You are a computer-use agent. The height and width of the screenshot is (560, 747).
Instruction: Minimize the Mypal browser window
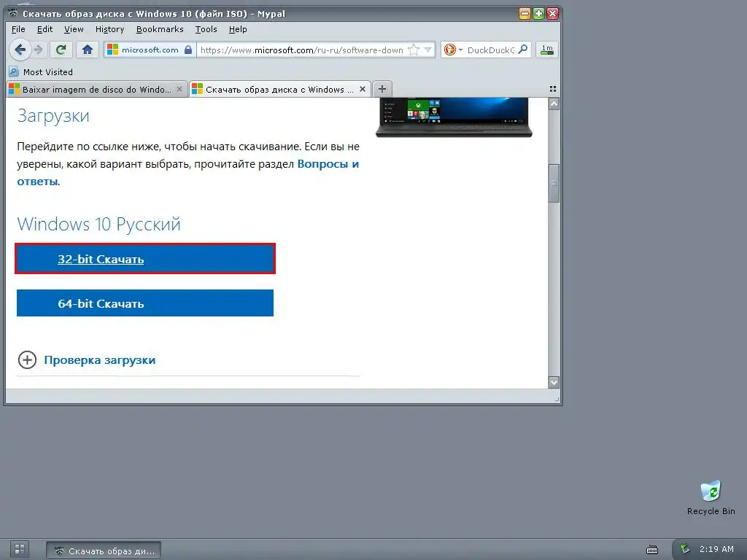click(525, 13)
